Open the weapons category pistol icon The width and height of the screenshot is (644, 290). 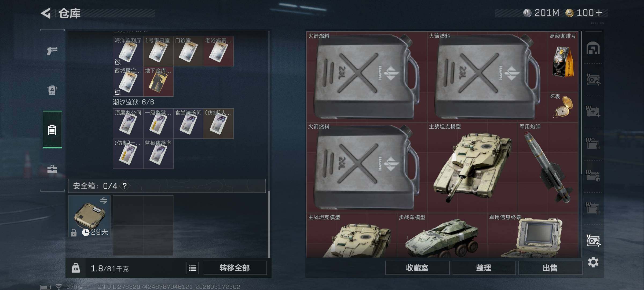(52, 50)
